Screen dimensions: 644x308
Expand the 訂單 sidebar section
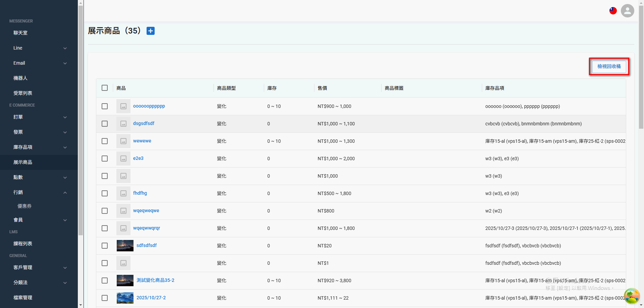(x=39, y=117)
